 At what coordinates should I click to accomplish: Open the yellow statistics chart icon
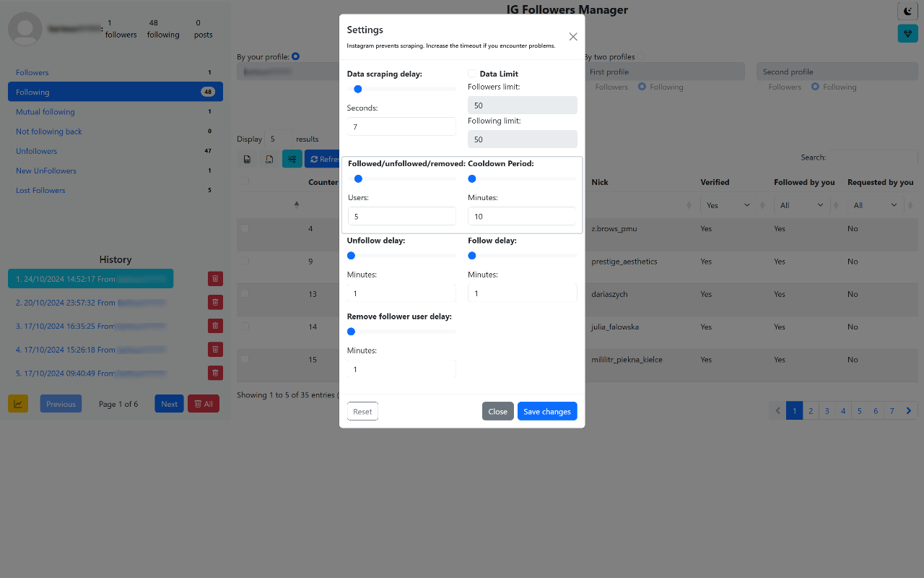tap(17, 403)
